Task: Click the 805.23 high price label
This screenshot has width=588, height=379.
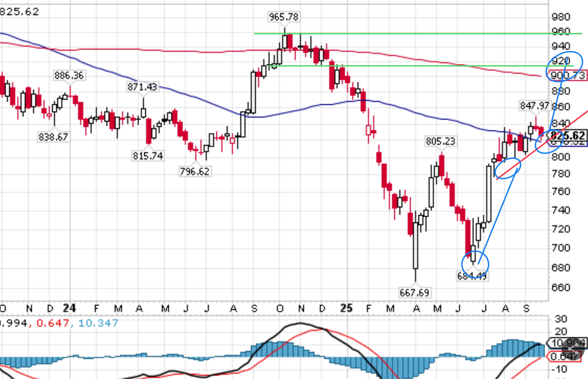Action: click(441, 141)
